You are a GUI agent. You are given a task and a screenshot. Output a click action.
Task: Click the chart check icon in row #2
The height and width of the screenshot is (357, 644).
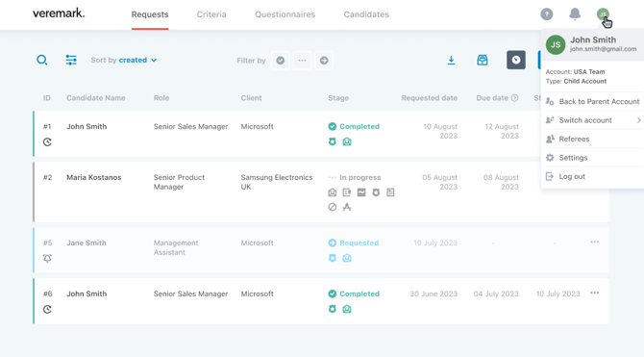pyautogui.click(x=361, y=192)
